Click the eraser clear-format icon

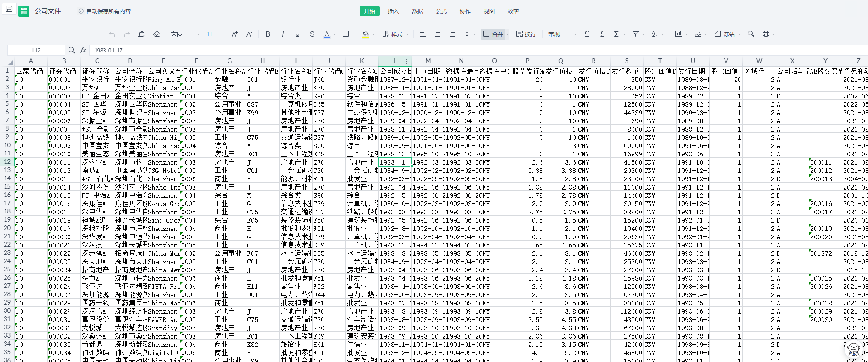pyautogui.click(x=156, y=34)
